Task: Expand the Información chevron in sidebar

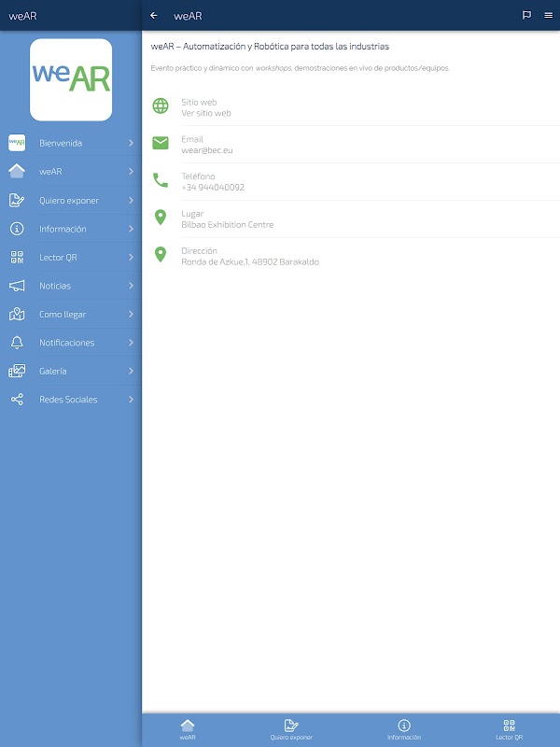Action: [131, 229]
